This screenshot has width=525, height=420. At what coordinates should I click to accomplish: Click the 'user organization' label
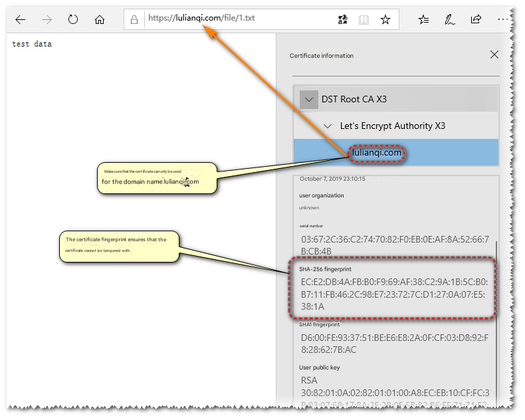(322, 195)
